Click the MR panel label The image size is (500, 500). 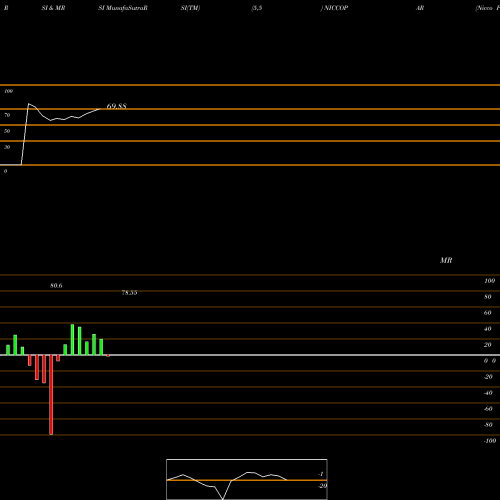coord(446,260)
